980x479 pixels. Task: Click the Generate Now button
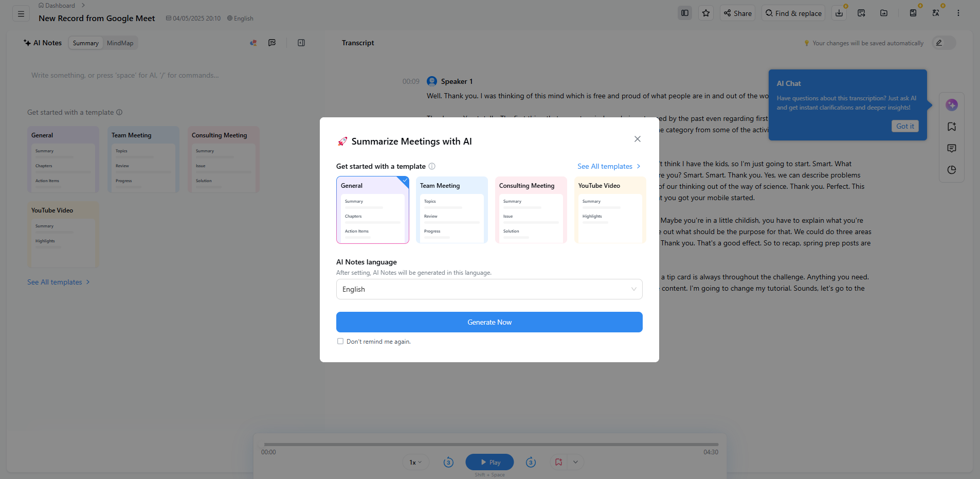coord(489,322)
